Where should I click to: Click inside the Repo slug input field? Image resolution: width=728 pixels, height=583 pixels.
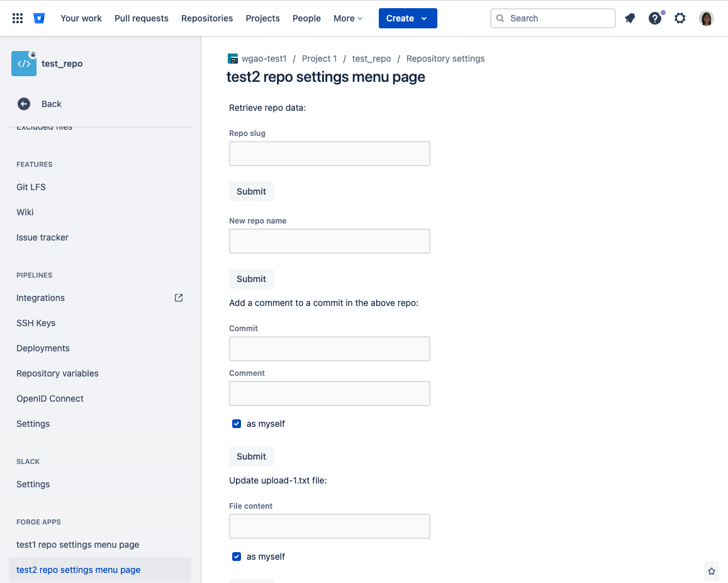(x=329, y=154)
